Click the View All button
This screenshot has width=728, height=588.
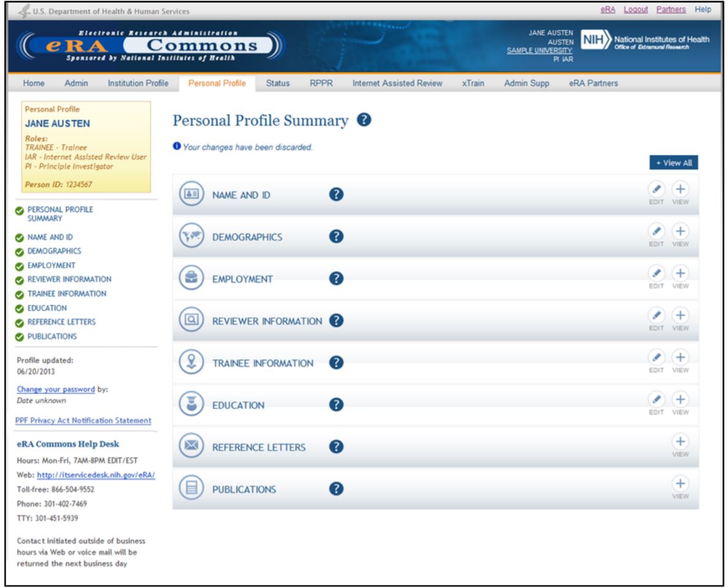(x=673, y=163)
